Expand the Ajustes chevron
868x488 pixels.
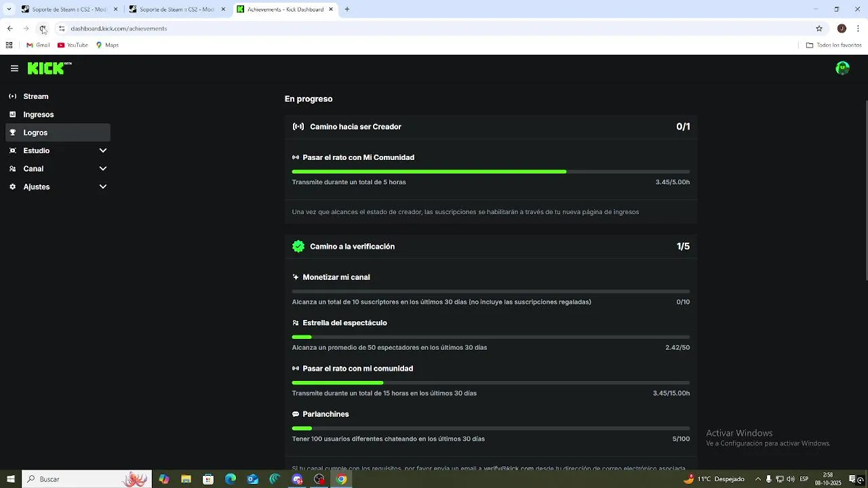click(103, 187)
